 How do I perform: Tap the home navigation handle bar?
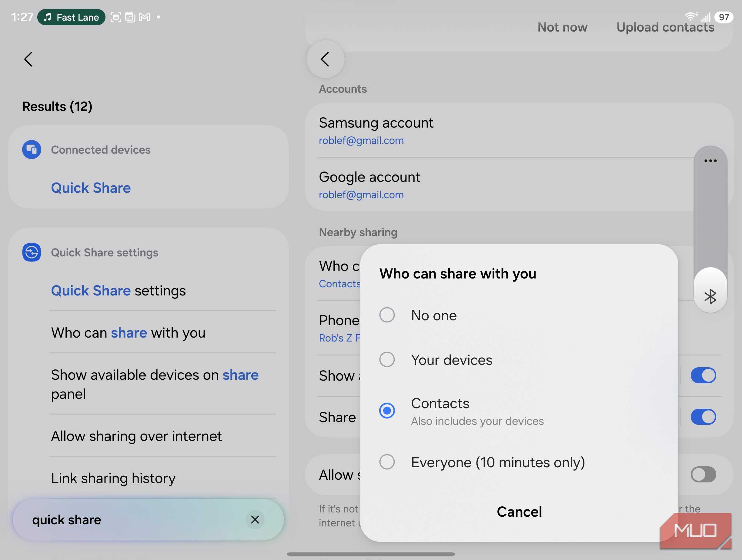click(x=371, y=554)
